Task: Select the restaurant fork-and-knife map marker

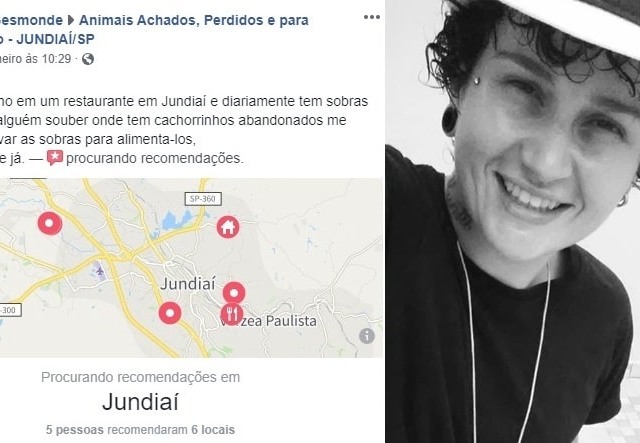Action: pyautogui.click(x=232, y=314)
